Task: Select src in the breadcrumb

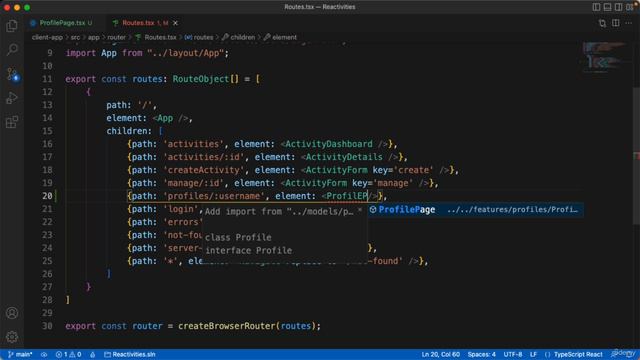Action: click(76, 37)
